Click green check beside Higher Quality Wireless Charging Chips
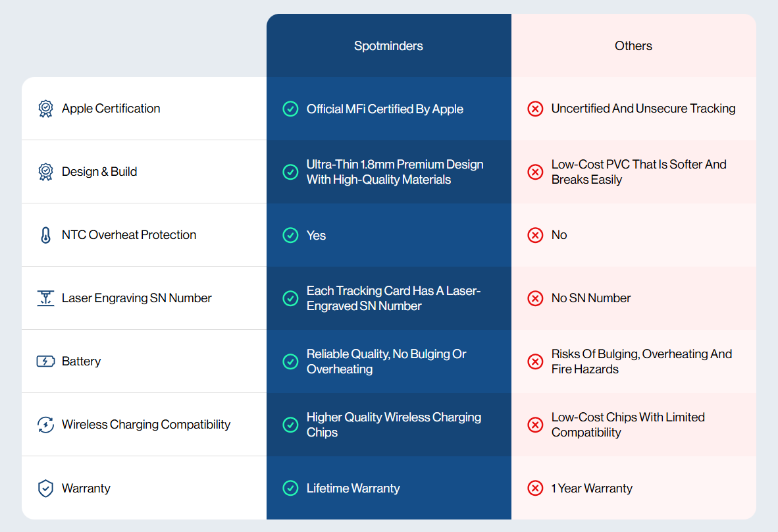The height and width of the screenshot is (532, 778). (290, 425)
